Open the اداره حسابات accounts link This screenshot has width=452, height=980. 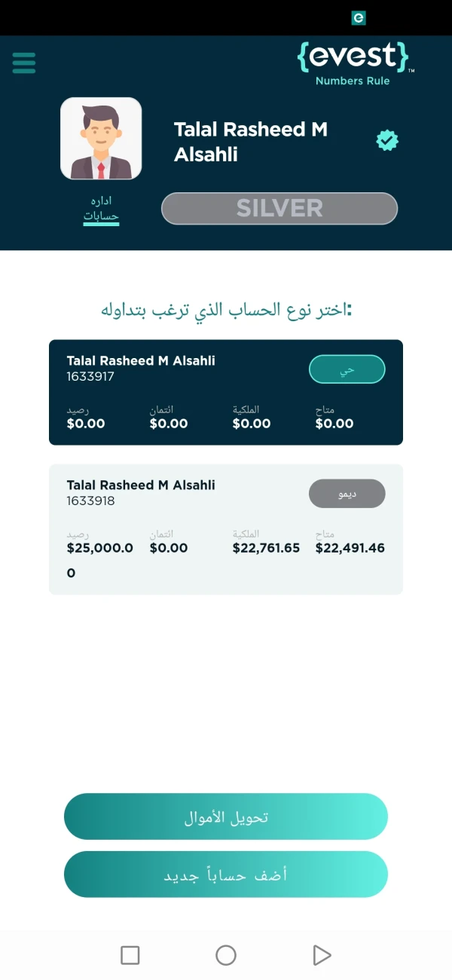101,210
